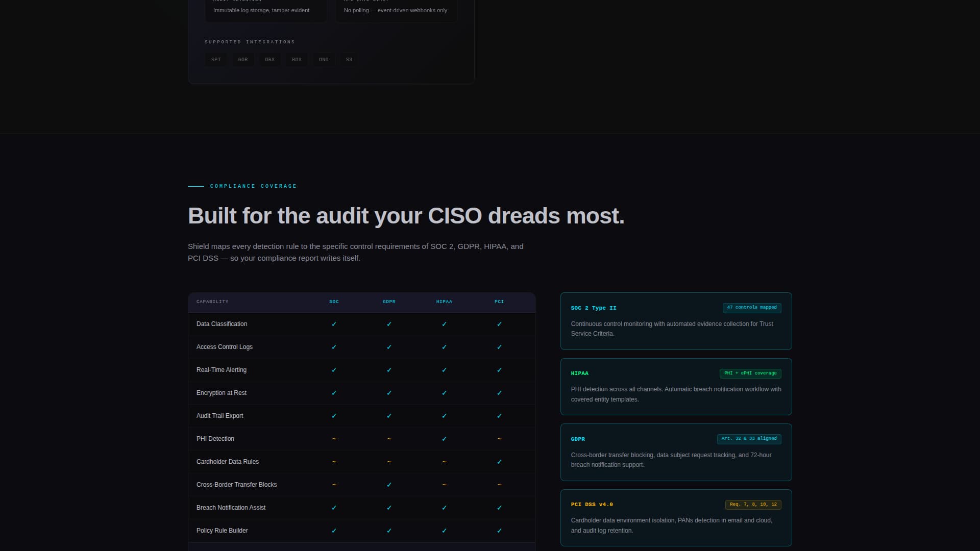Click the Art. 32 & 33 aligned badge
The image size is (980, 551).
click(x=749, y=439)
